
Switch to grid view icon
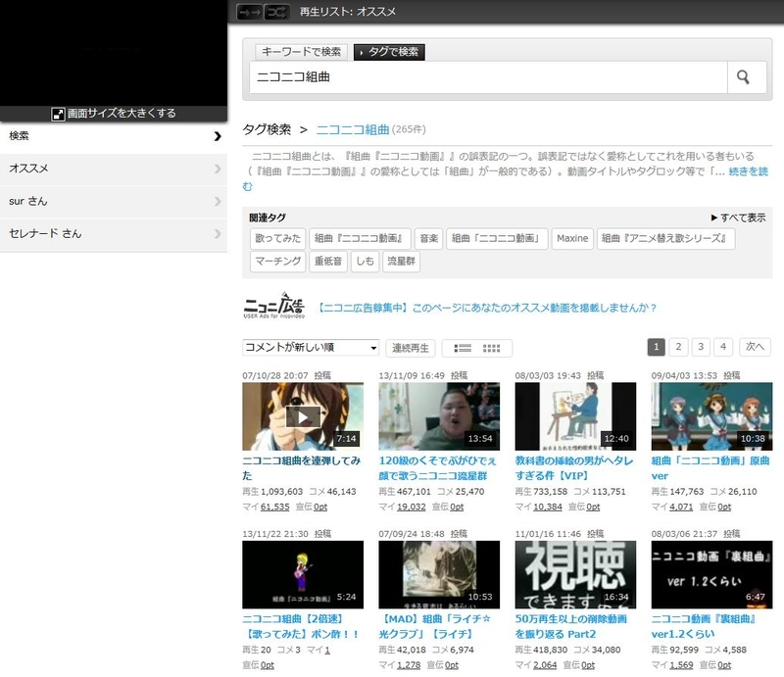[491, 349]
